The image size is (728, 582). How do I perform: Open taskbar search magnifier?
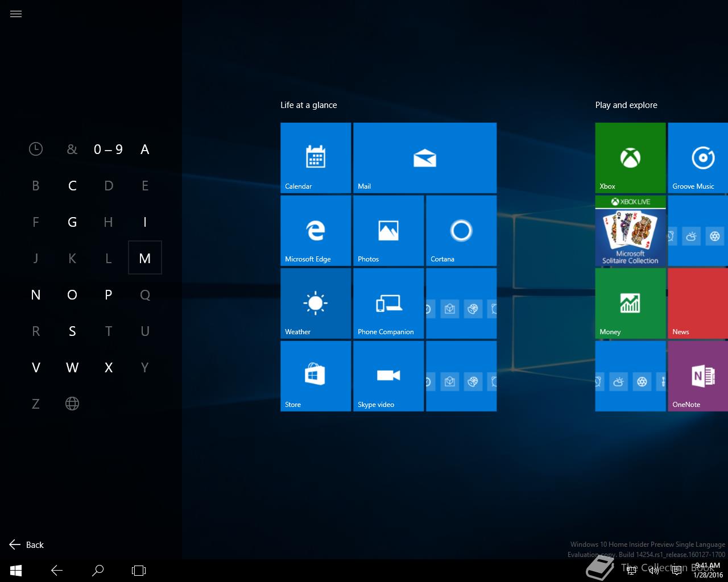98,571
